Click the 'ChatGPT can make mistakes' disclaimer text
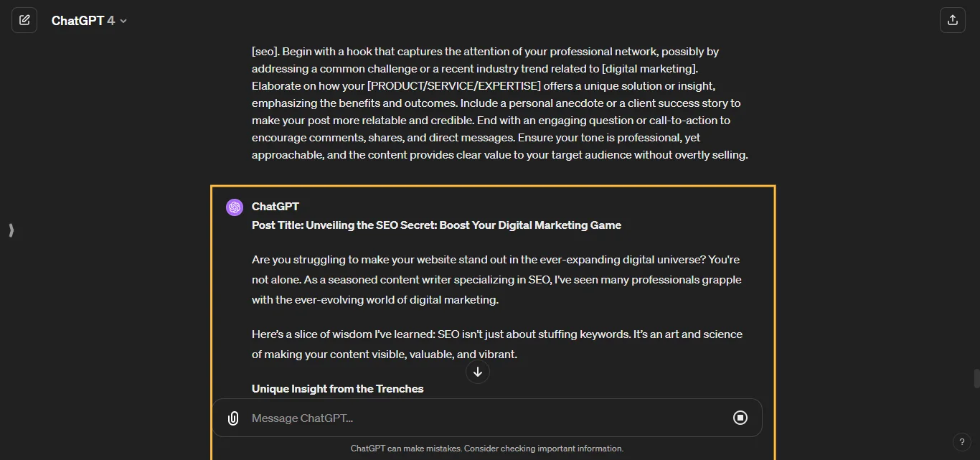The image size is (980, 460). 487,448
